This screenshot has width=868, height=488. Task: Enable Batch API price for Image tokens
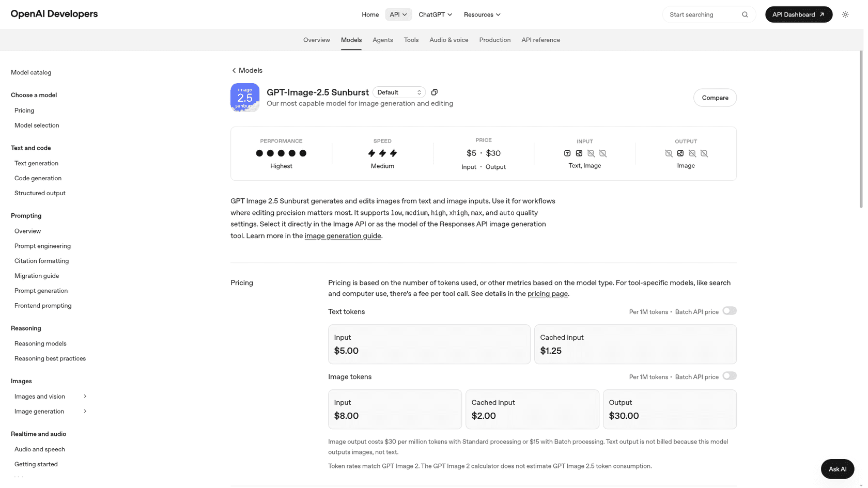pos(730,376)
